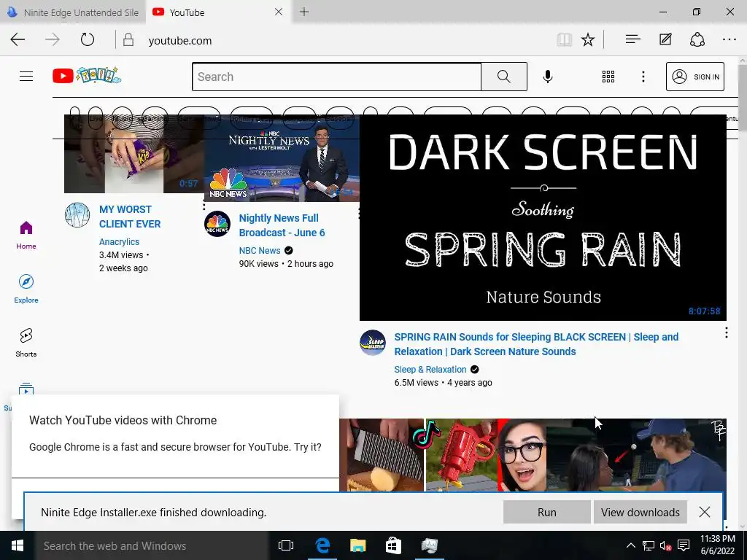Open Edge More actions ellipsis menu
This screenshot has height=560, width=747.
coord(729,39)
